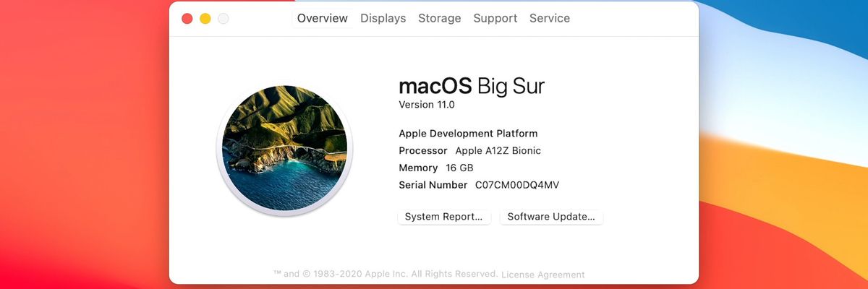Click the 1983-2020 Apple Inc. copyright text
Image resolution: width=868 pixels, height=289 pixels.
(x=386, y=274)
